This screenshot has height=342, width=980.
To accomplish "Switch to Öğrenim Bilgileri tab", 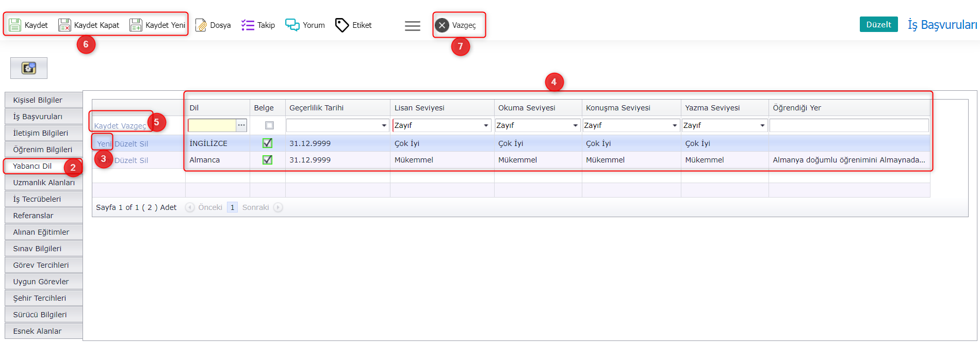I will click(44, 150).
